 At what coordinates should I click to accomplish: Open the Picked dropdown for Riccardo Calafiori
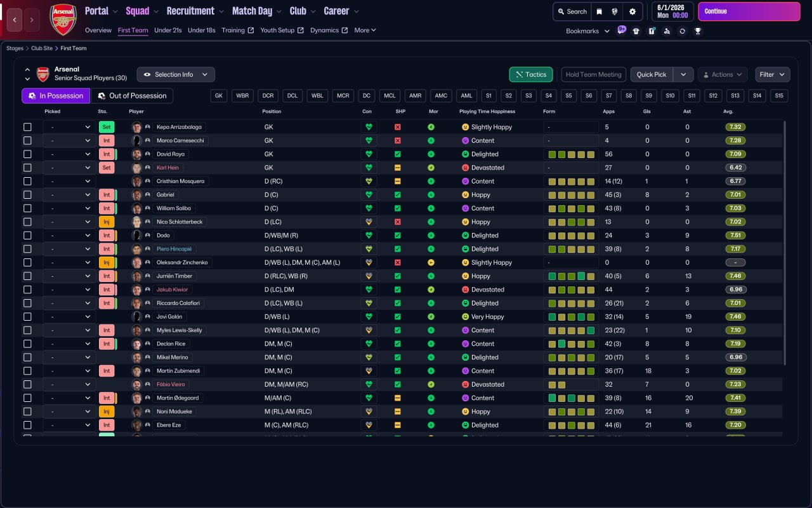pyautogui.click(x=70, y=303)
